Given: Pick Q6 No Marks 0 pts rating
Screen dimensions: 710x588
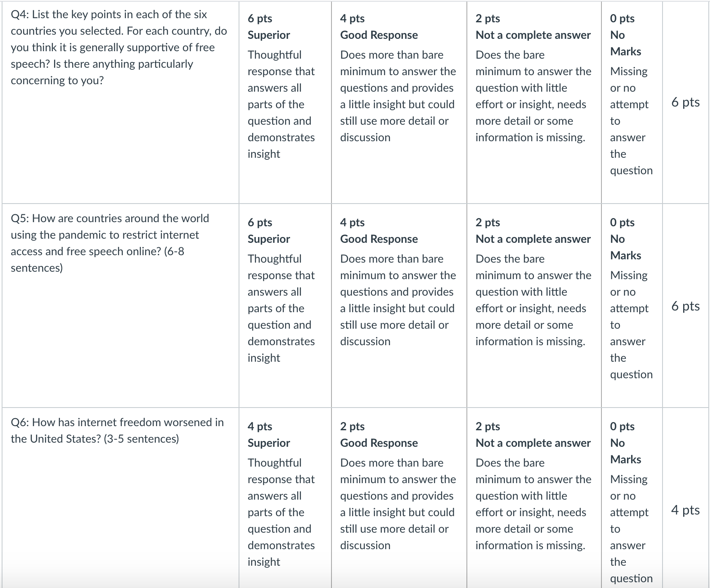Looking at the screenshot, I should 632,498.
